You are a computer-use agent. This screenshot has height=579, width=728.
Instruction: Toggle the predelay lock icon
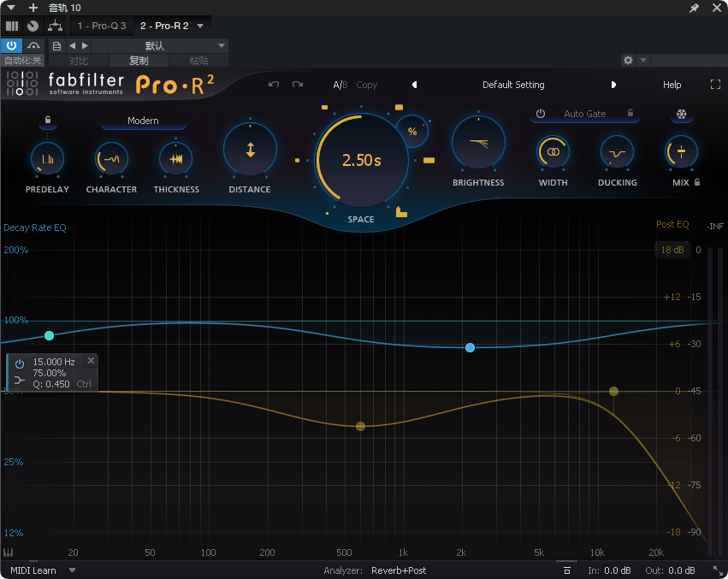[x=47, y=120]
